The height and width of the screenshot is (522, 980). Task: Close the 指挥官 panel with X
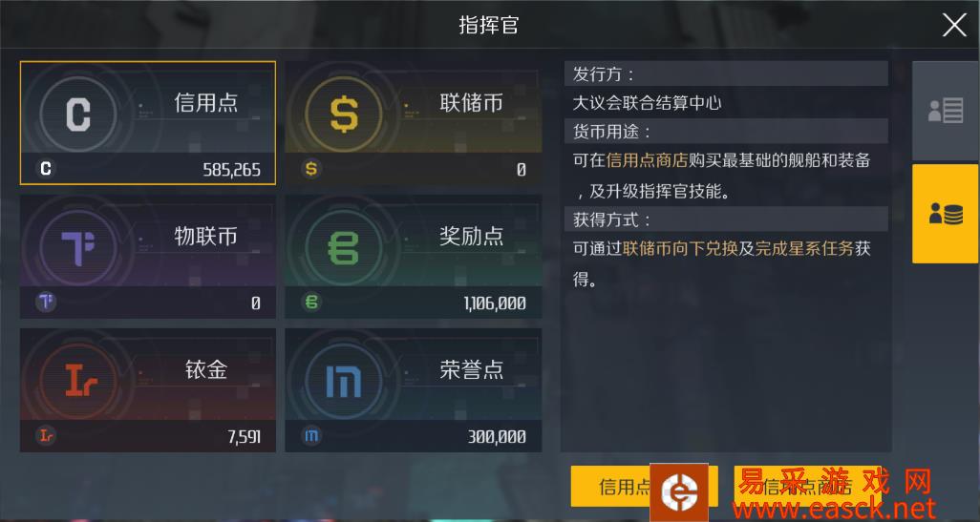coord(954,25)
